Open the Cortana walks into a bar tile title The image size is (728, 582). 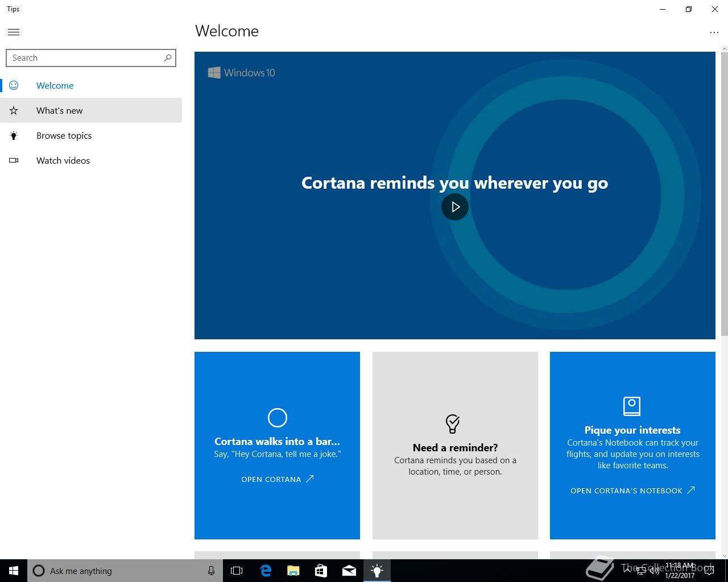pos(277,441)
